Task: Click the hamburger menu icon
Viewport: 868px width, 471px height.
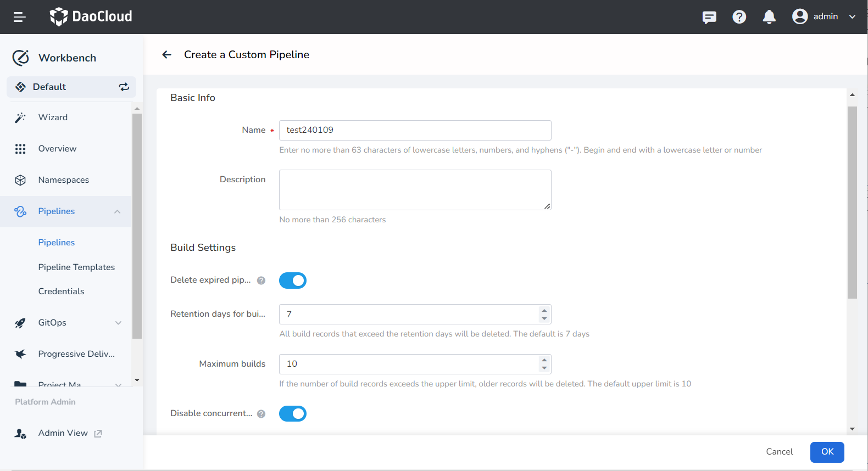Action: (20, 17)
